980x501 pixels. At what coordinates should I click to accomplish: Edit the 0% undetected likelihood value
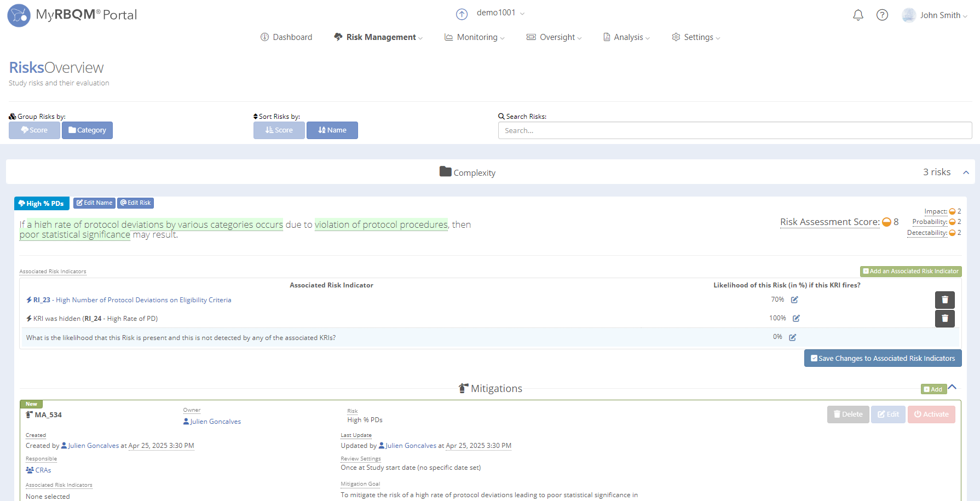pyautogui.click(x=792, y=337)
